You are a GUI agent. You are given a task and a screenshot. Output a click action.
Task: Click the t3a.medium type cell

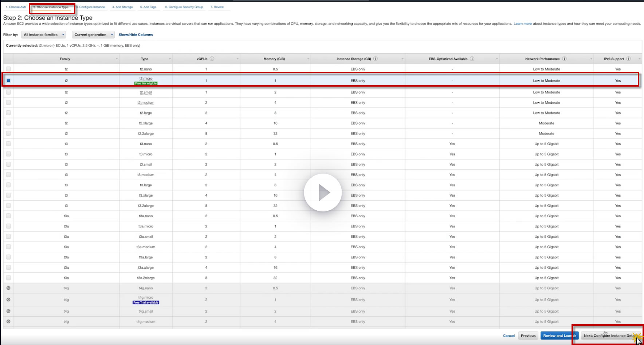[146, 247]
